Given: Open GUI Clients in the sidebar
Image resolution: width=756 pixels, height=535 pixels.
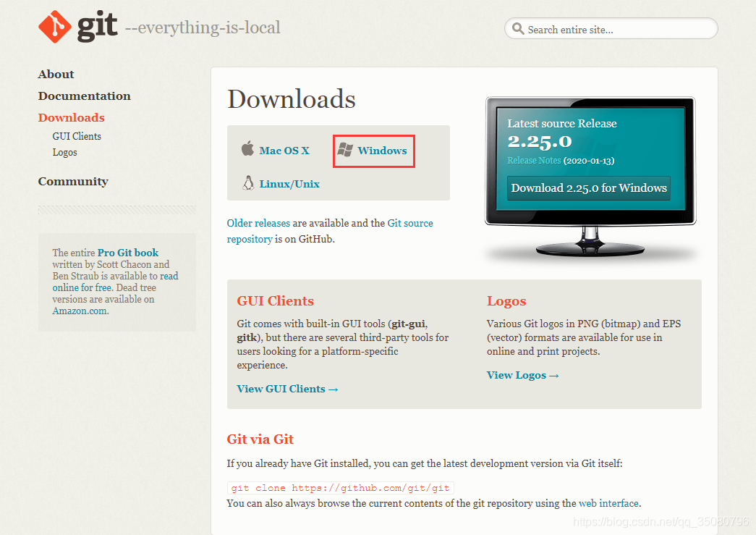Looking at the screenshot, I should pyautogui.click(x=77, y=136).
